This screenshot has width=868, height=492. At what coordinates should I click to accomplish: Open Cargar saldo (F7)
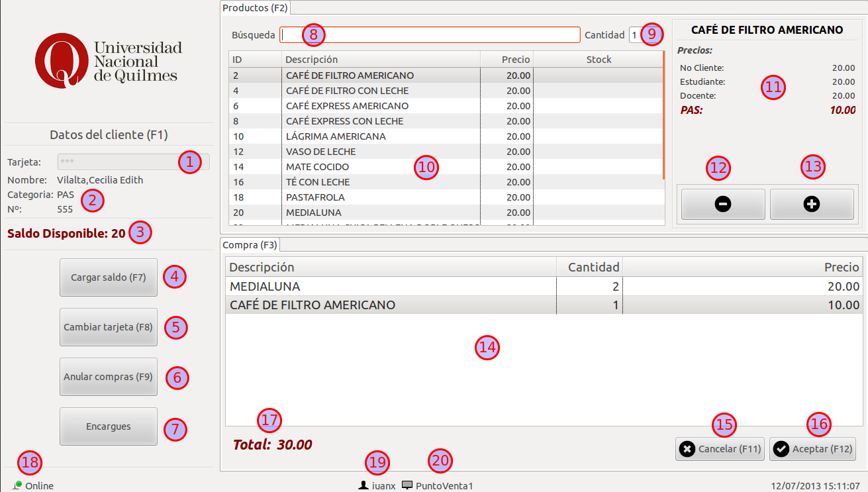(109, 277)
